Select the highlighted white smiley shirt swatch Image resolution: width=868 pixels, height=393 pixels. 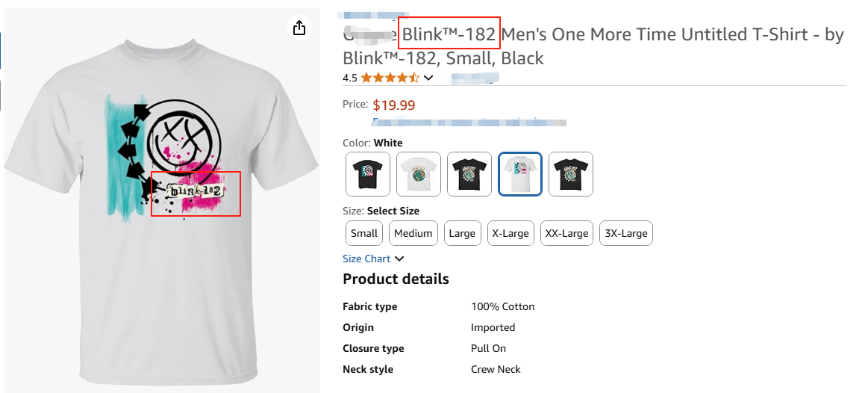[x=520, y=174]
